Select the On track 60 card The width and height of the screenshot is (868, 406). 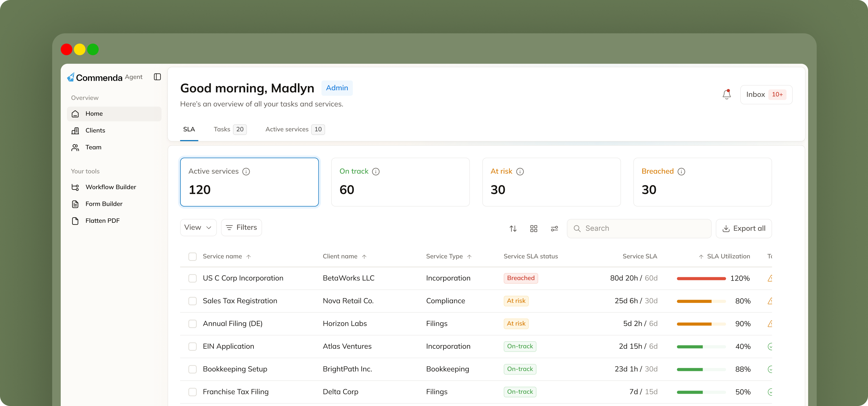[x=400, y=182]
